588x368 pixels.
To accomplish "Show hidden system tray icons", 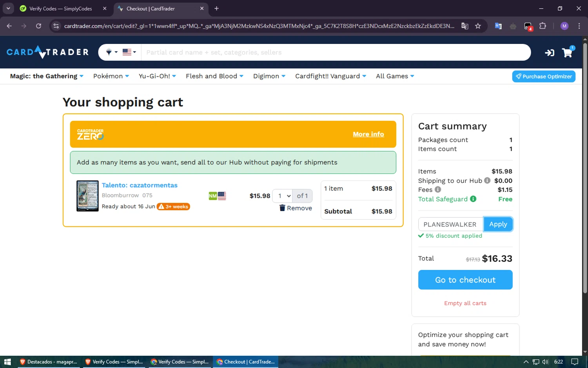I will click(526, 362).
